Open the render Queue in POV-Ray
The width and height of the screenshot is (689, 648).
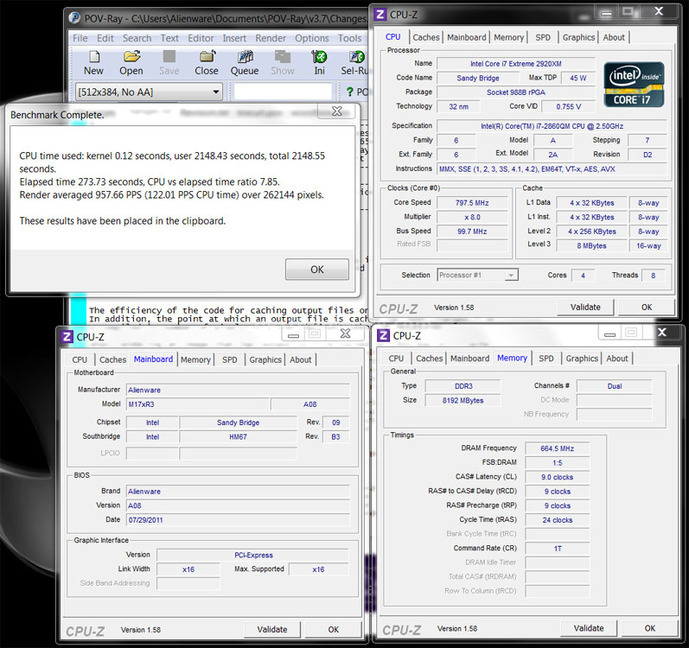[245, 56]
